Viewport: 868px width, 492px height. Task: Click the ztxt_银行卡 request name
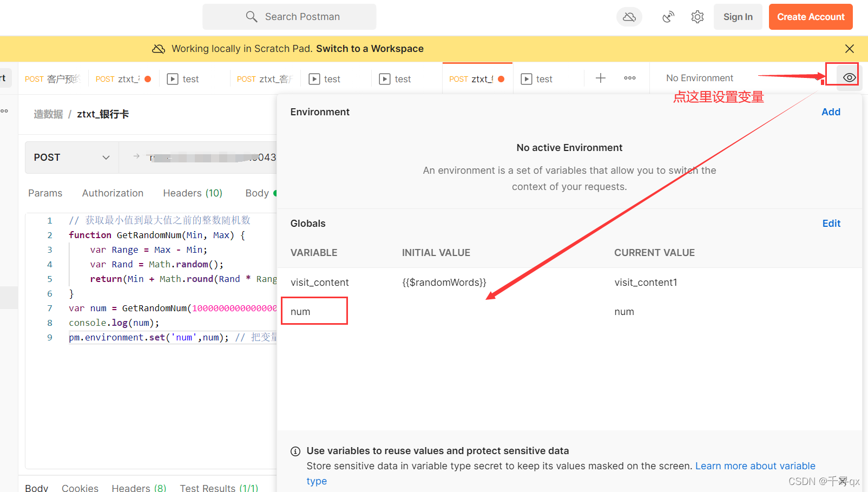(x=103, y=114)
